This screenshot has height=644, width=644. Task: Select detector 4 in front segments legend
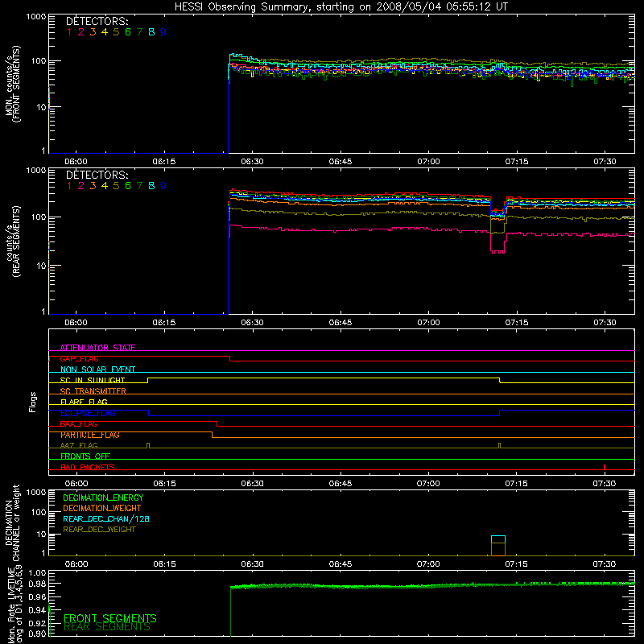(105, 32)
